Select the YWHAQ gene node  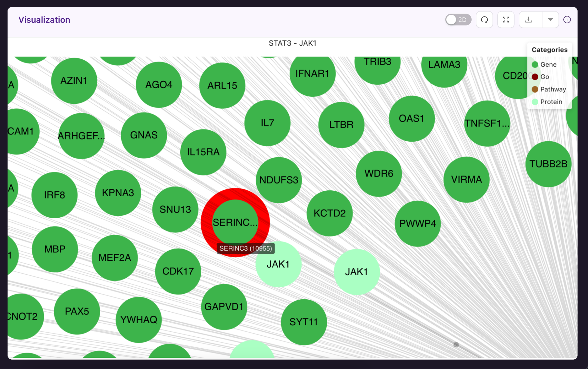coord(139,320)
